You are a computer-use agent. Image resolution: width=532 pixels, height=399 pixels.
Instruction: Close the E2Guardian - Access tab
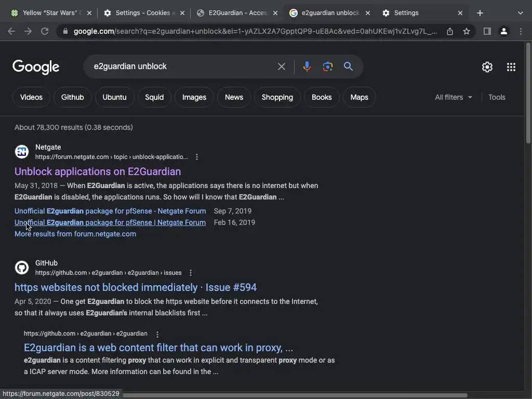[275, 13]
